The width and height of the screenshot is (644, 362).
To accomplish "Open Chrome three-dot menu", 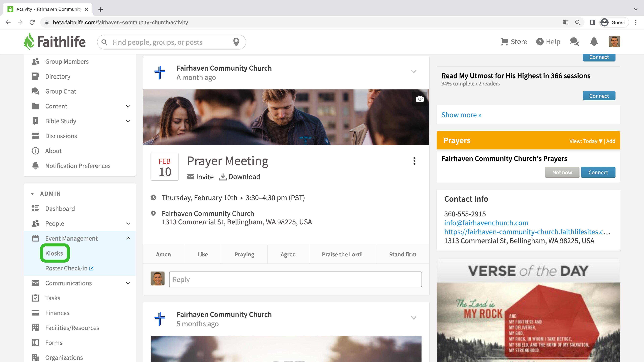I will [x=635, y=22].
